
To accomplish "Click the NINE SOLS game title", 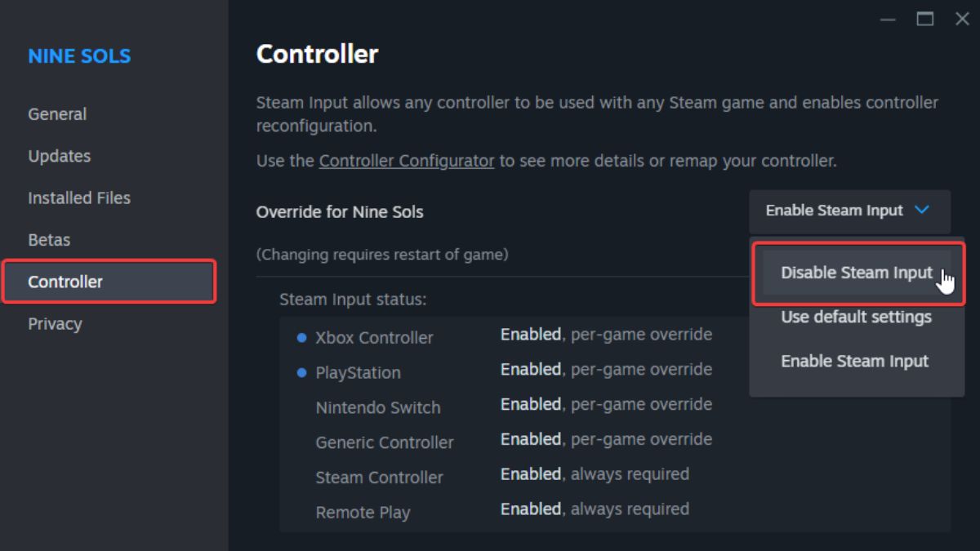I will [78, 56].
